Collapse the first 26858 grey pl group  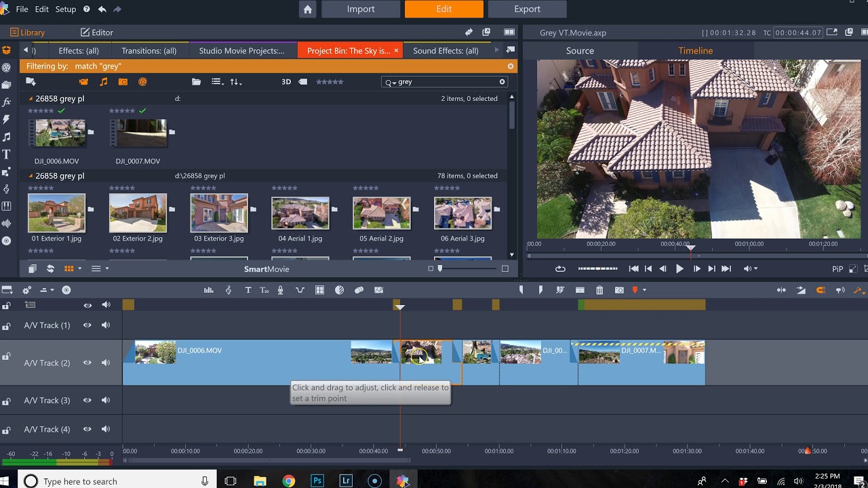point(31,99)
